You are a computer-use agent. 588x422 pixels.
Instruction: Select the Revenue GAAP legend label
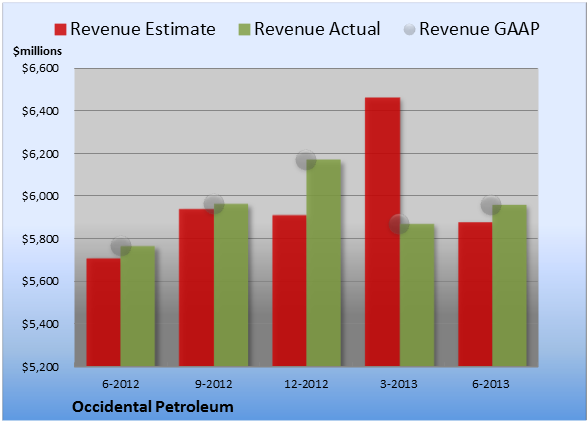coord(479,29)
